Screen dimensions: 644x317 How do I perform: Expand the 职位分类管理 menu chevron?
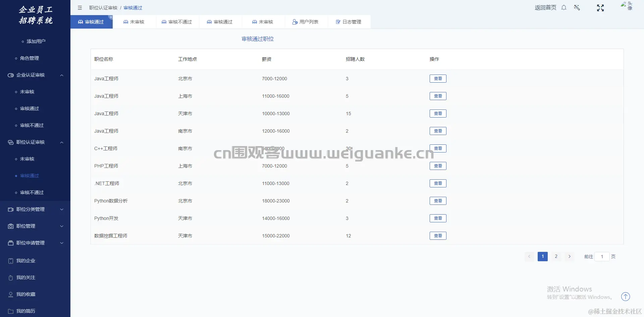pos(62,210)
